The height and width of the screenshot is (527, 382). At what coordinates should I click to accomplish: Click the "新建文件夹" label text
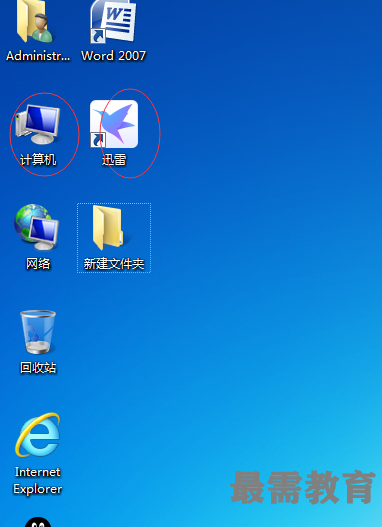[x=114, y=264]
